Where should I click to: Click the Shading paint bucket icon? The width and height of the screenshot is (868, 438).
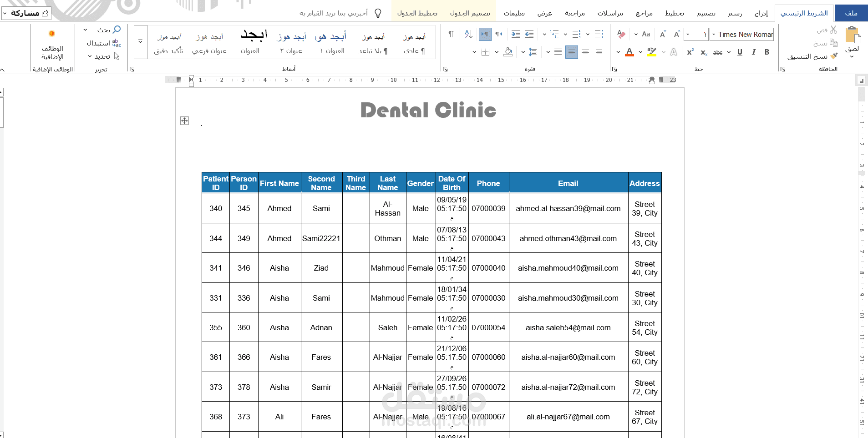(508, 52)
